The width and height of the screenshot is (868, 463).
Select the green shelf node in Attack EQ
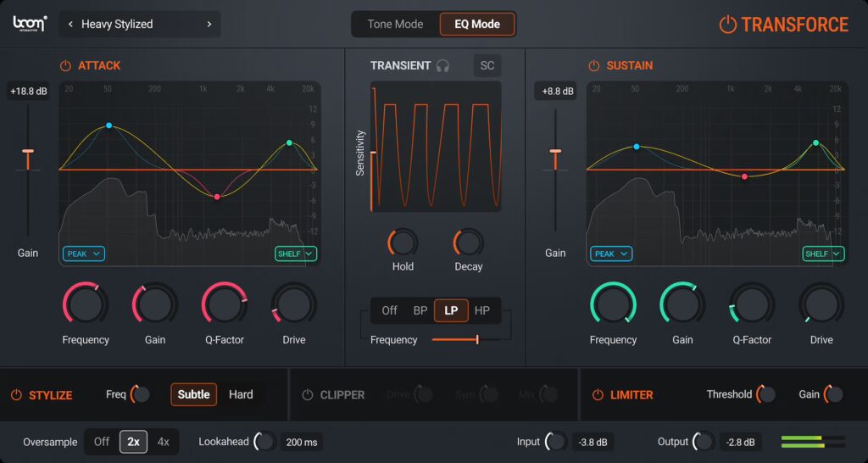tap(290, 143)
